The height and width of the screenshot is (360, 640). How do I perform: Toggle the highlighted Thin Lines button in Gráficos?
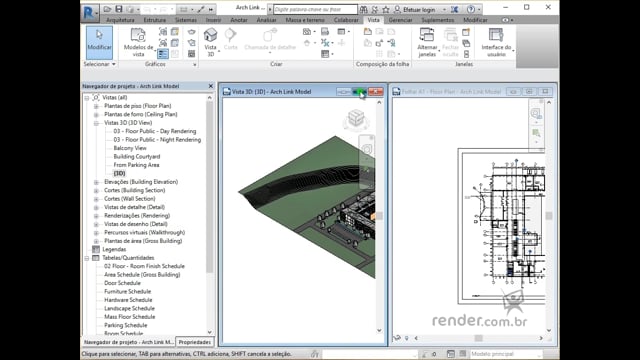pos(162,54)
